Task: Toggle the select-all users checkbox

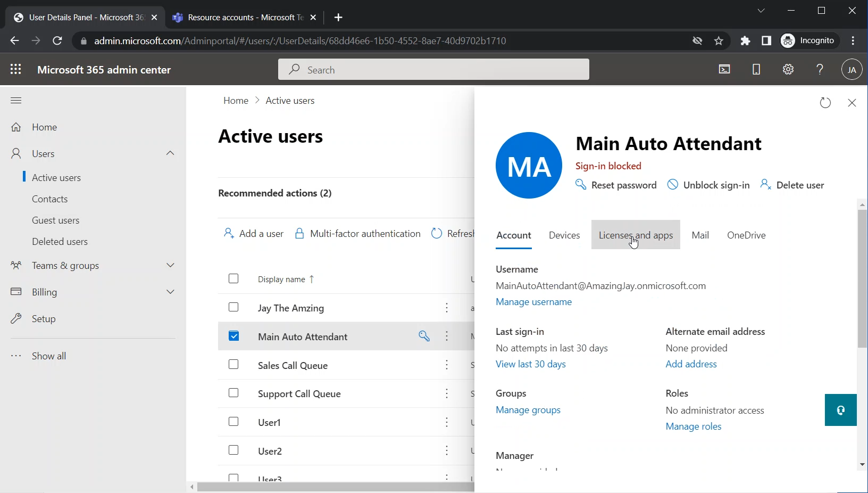Action: (233, 279)
